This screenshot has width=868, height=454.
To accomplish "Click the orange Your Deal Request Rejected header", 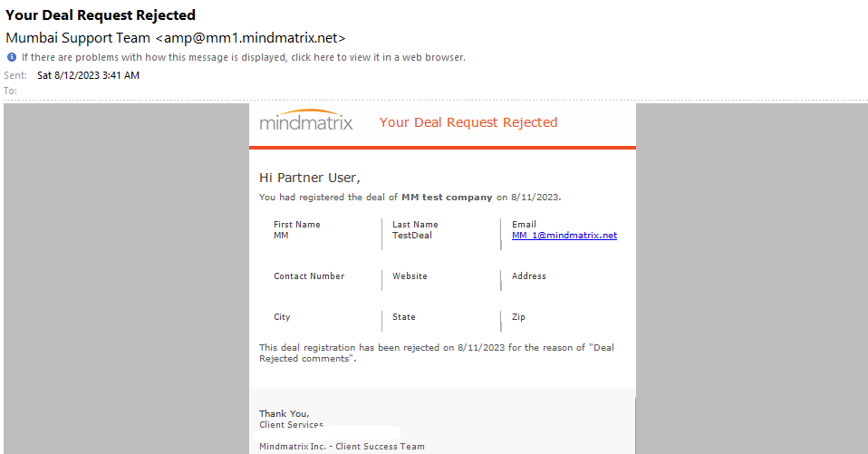I will coord(468,122).
